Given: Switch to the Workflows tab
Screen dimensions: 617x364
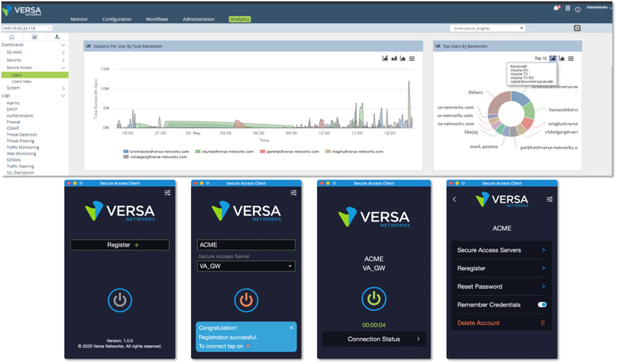Looking at the screenshot, I should pyautogui.click(x=157, y=19).
